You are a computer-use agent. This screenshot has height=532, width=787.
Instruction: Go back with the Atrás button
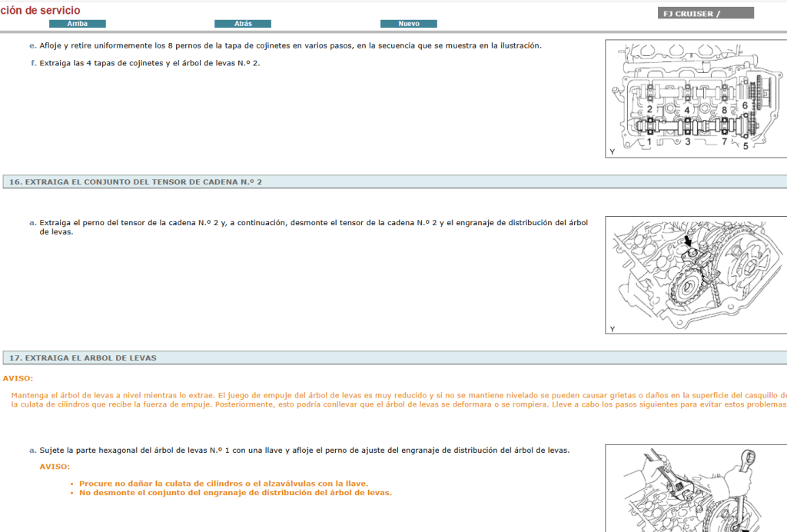point(243,24)
